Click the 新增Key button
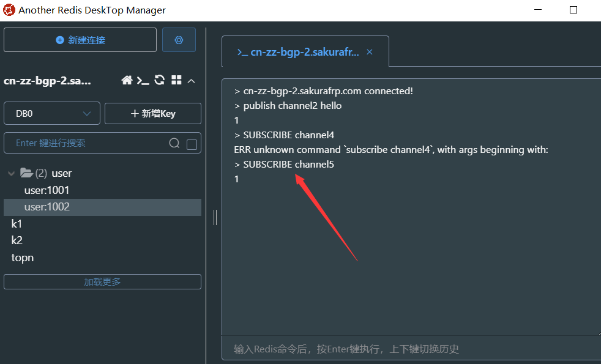Viewport: 601px width, 364px height. click(153, 113)
